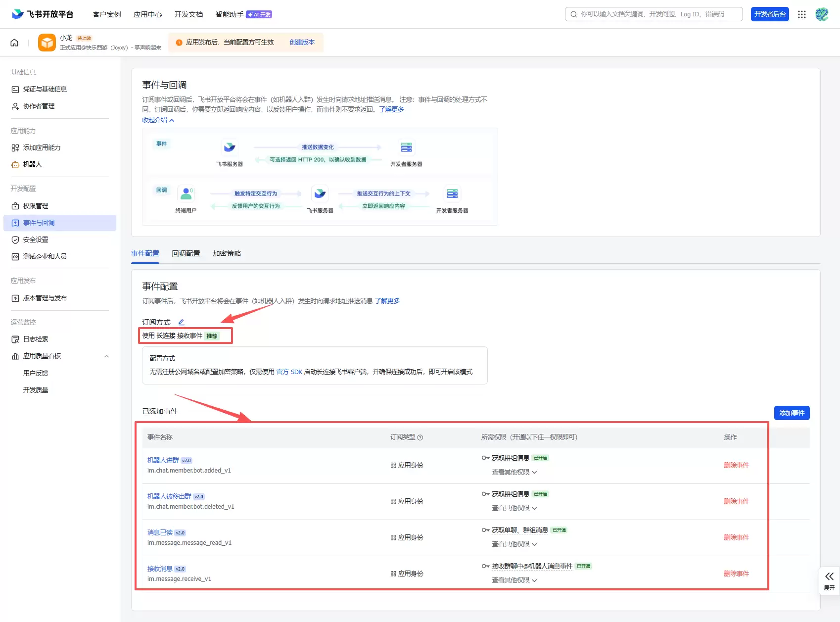Focus the documentation search field
The height and width of the screenshot is (622, 840).
653,14
